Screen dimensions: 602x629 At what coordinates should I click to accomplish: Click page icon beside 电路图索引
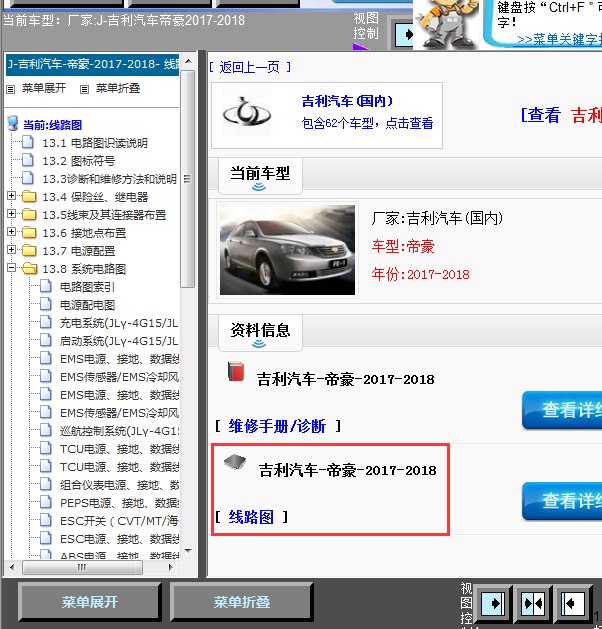tap(46, 286)
